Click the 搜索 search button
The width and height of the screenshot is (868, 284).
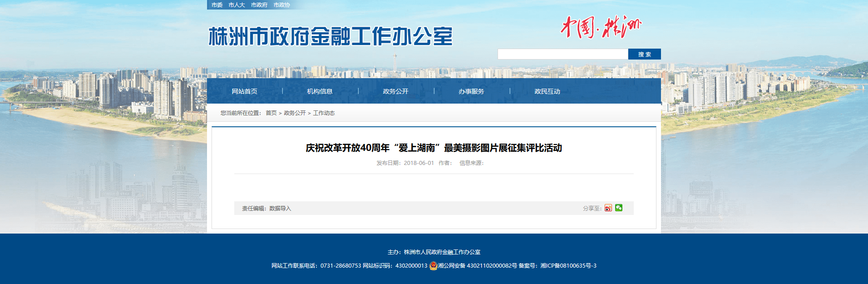(645, 54)
